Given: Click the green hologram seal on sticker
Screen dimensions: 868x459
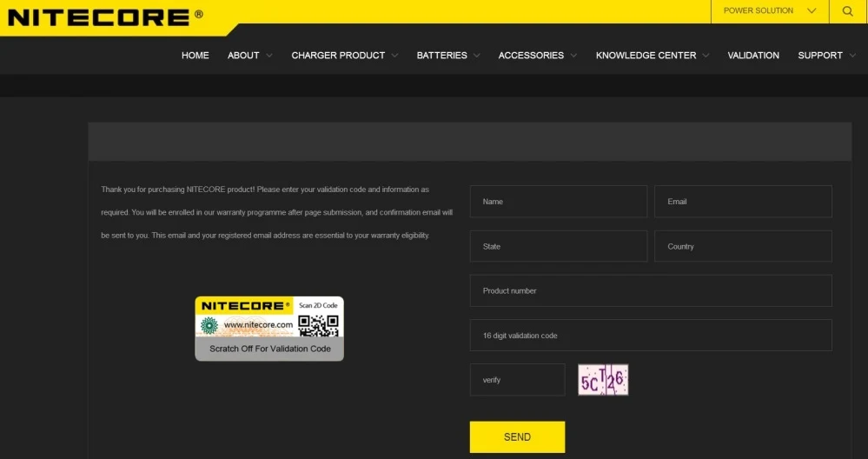Looking at the screenshot, I should click(x=209, y=326).
